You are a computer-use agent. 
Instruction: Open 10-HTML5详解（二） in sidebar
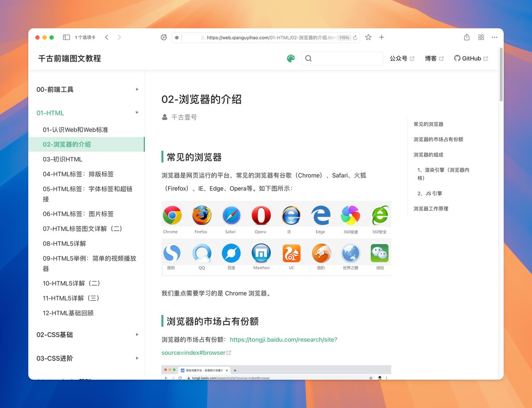tap(71, 283)
